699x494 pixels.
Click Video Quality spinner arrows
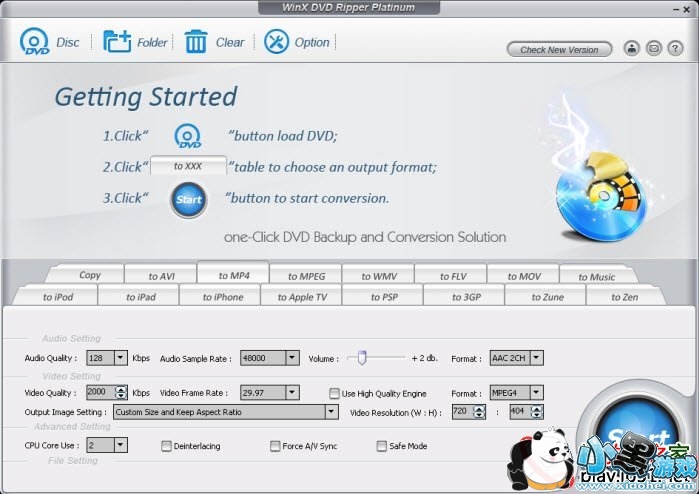121,392
